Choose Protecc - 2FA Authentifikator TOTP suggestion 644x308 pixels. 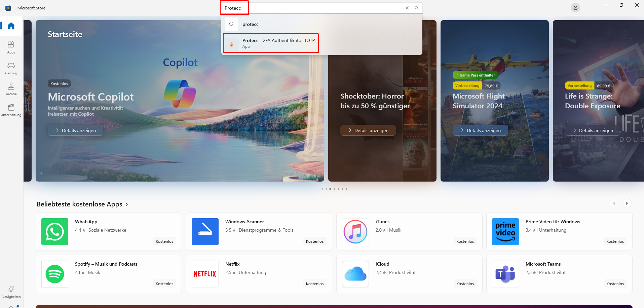tap(322, 43)
